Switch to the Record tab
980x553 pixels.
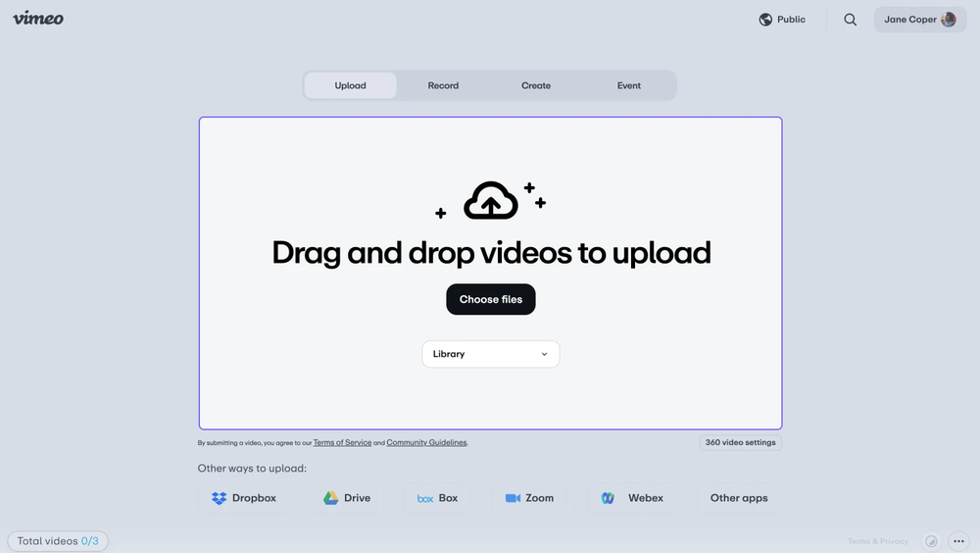tap(443, 85)
